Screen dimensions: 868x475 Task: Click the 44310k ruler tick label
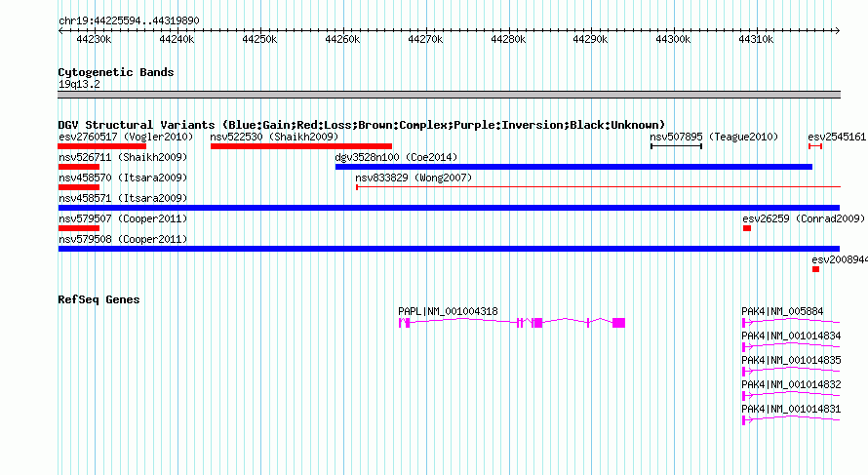point(756,39)
